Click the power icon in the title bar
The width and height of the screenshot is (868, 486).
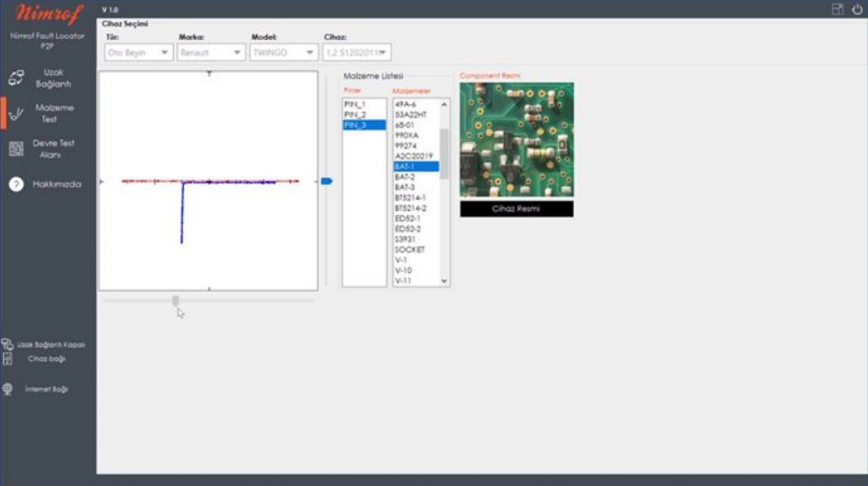click(857, 9)
